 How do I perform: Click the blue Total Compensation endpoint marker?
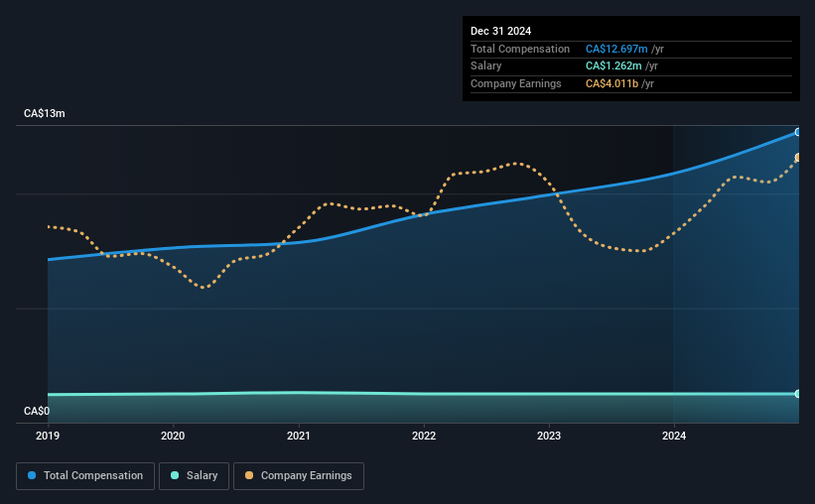click(x=798, y=133)
